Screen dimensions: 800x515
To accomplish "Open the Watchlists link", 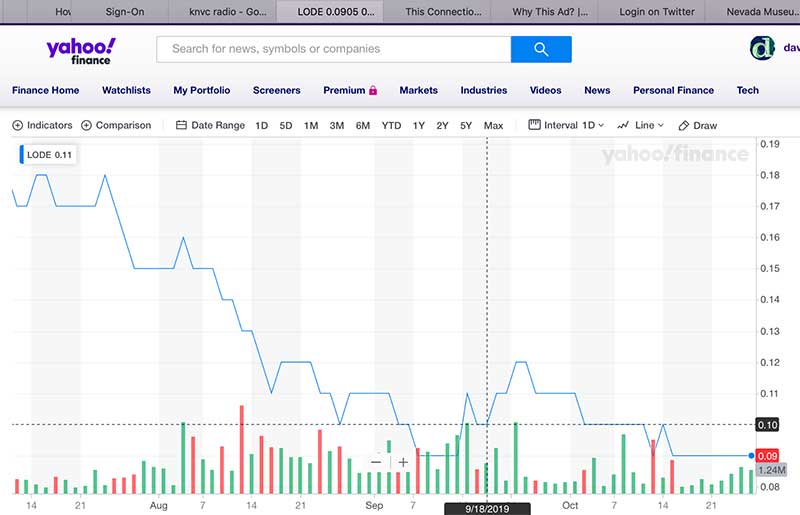I will (126, 90).
